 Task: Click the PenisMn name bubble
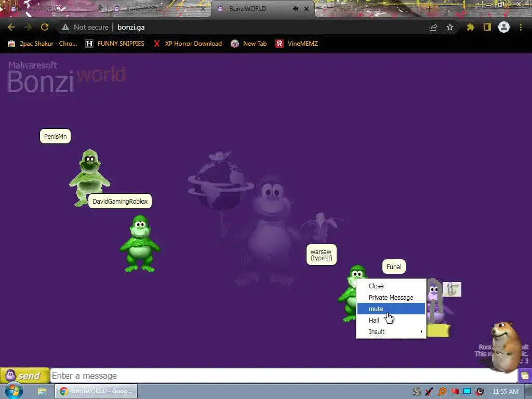(x=55, y=137)
